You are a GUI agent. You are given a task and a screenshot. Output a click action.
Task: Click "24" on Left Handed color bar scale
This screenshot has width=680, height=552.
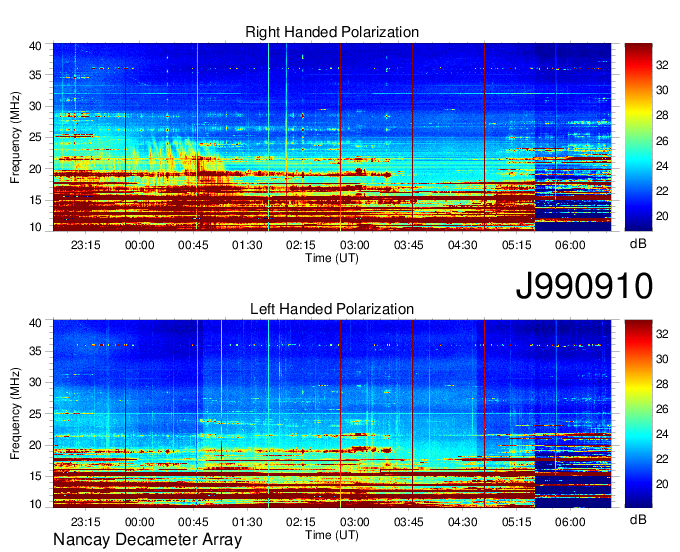tap(662, 434)
